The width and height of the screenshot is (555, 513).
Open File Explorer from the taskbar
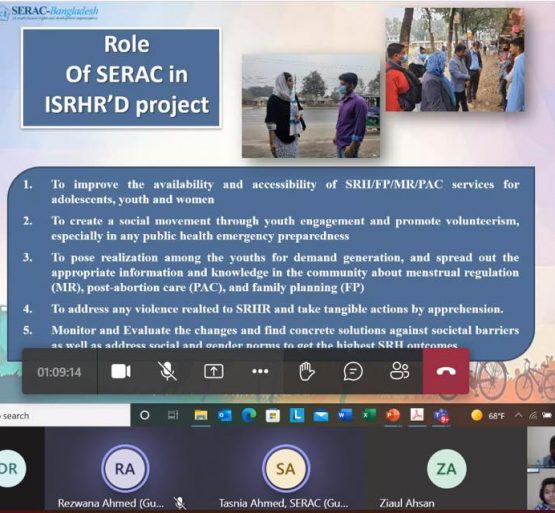pos(201,415)
